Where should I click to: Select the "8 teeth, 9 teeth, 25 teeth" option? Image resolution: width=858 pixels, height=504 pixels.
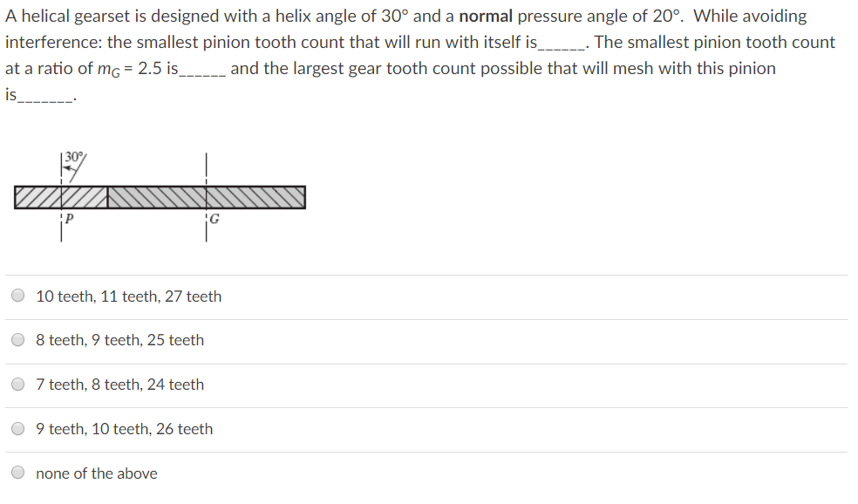(119, 340)
